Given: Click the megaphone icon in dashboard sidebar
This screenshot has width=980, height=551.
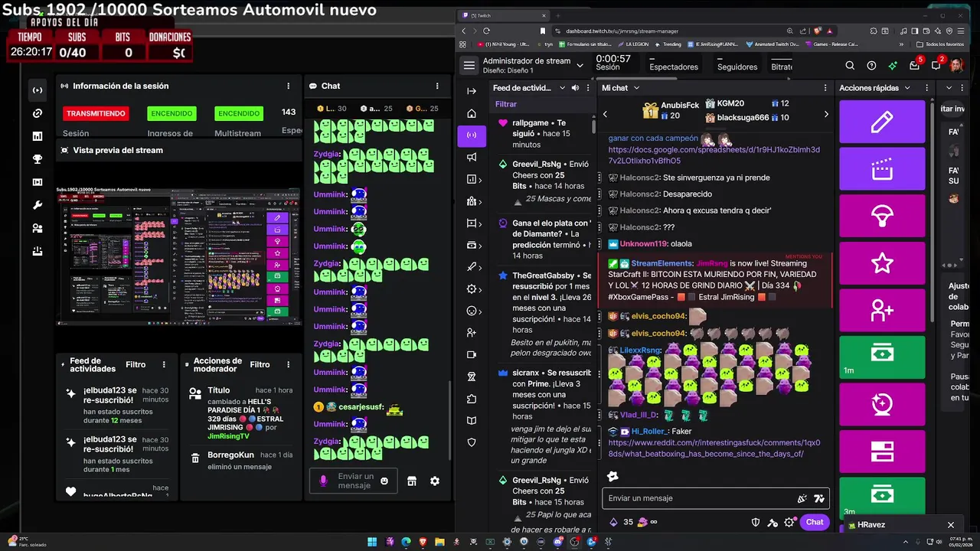Looking at the screenshot, I should tap(472, 158).
